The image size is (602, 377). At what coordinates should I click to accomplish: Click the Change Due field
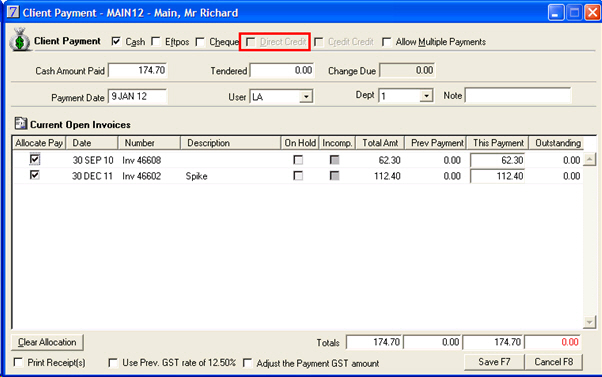(407, 70)
